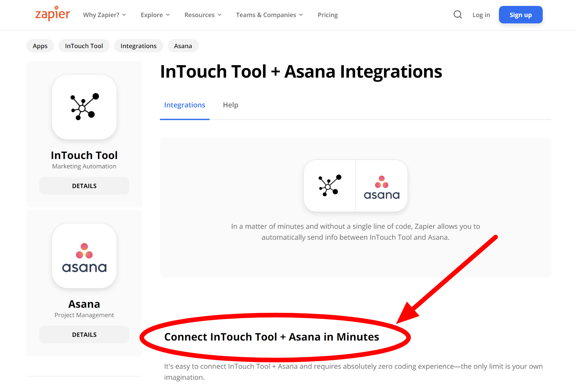Click Project Management category text

coord(84,315)
